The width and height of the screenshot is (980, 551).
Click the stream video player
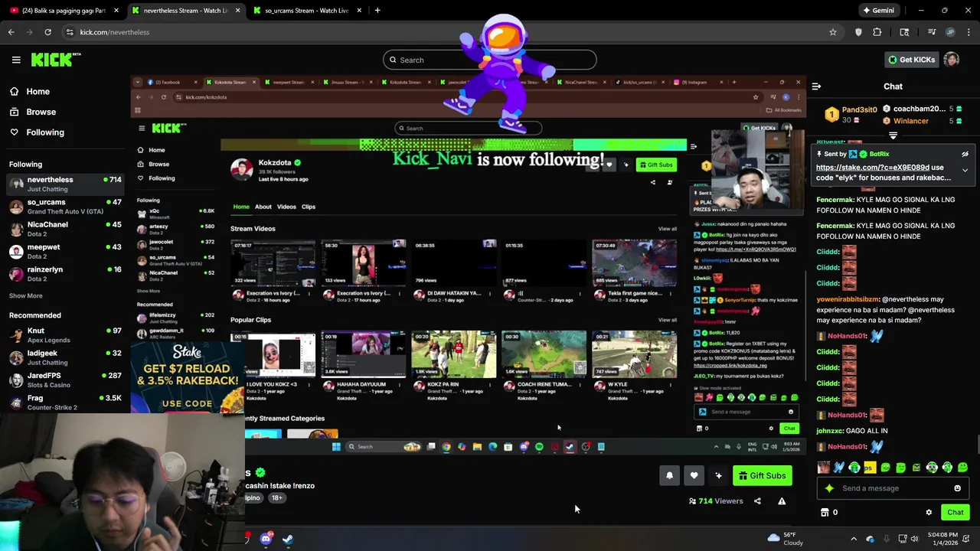point(467,264)
